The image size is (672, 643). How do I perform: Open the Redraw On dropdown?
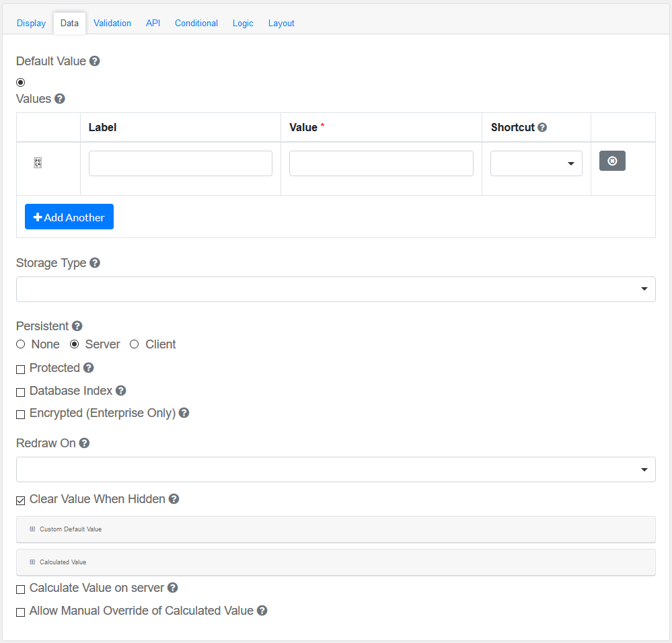(x=336, y=469)
